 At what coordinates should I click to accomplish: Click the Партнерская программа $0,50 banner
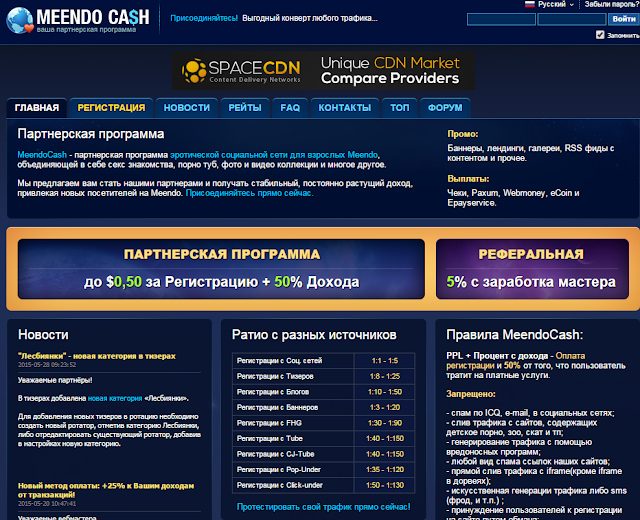[x=221, y=269]
